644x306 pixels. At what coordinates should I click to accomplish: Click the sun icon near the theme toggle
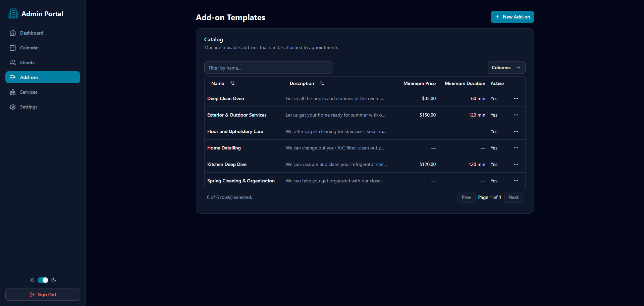[32, 280]
